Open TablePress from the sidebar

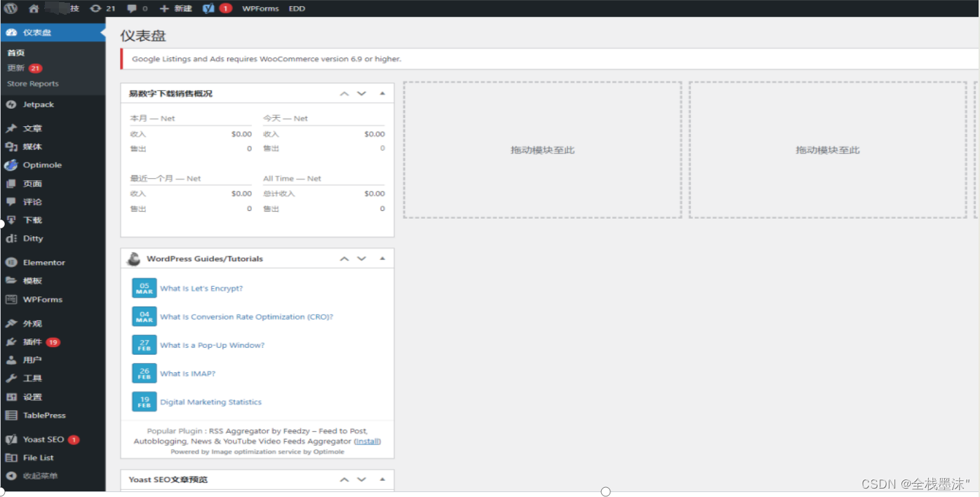pyautogui.click(x=42, y=415)
